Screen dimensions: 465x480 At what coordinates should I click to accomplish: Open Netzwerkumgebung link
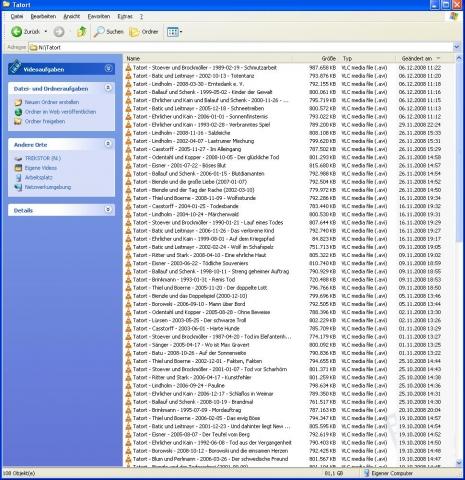pos(48,187)
